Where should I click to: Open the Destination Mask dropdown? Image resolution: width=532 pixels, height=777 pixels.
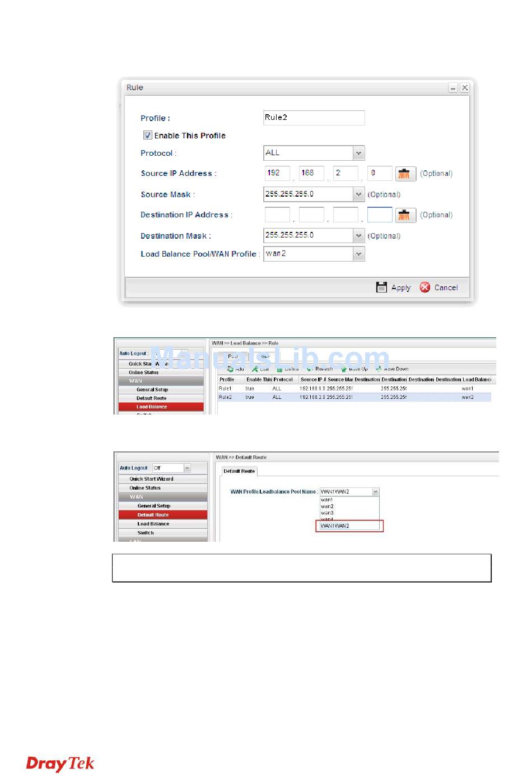(x=359, y=236)
